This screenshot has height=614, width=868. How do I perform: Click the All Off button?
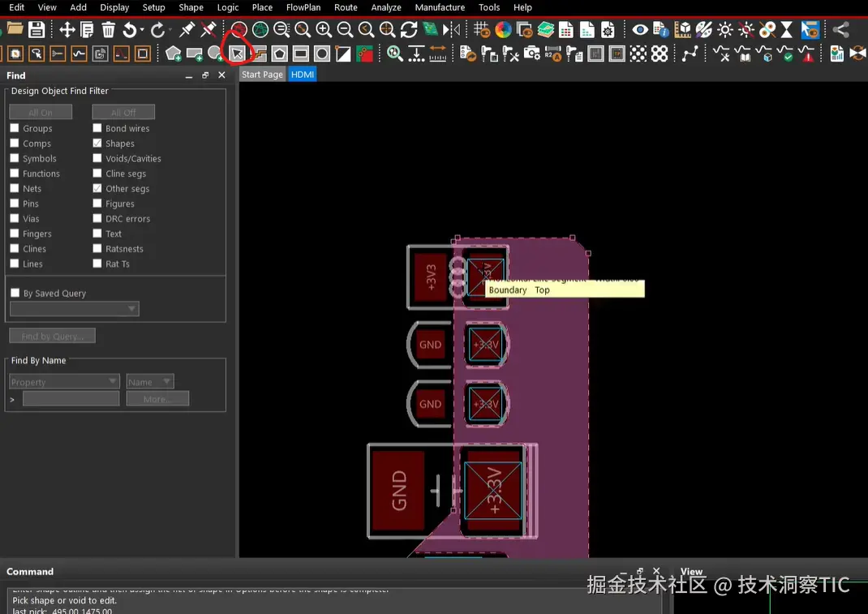point(123,113)
